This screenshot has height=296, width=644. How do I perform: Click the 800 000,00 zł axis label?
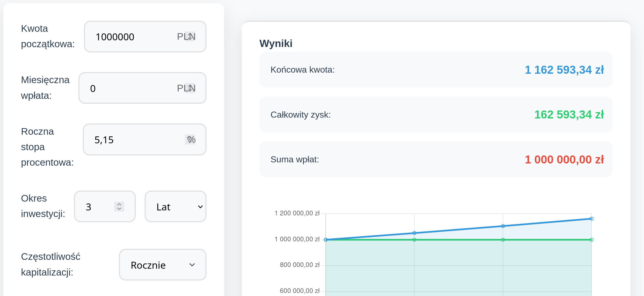(x=300, y=265)
